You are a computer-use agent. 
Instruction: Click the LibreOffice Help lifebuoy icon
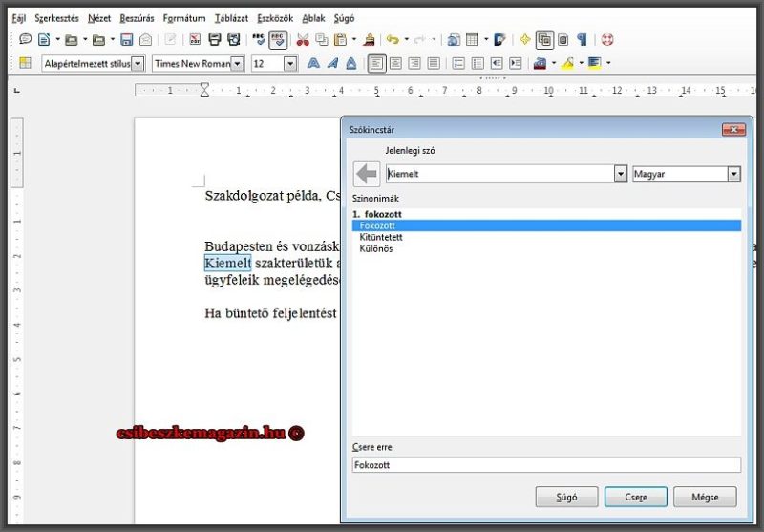click(x=607, y=39)
